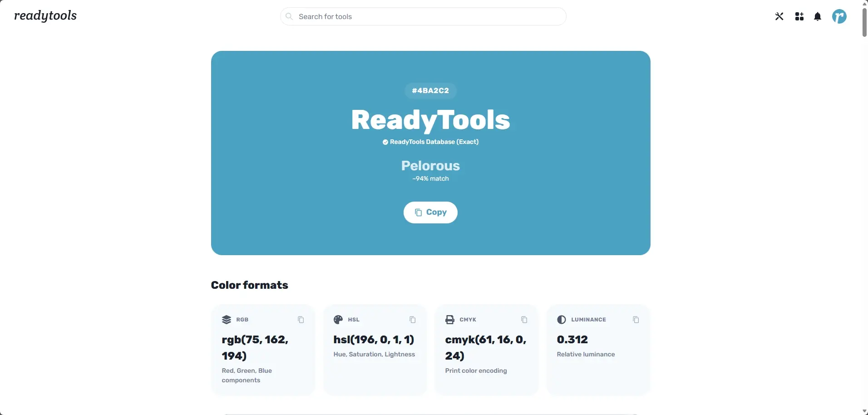Click the Pelorous color name
Screen dimensions: 868x415
pyautogui.click(x=430, y=166)
